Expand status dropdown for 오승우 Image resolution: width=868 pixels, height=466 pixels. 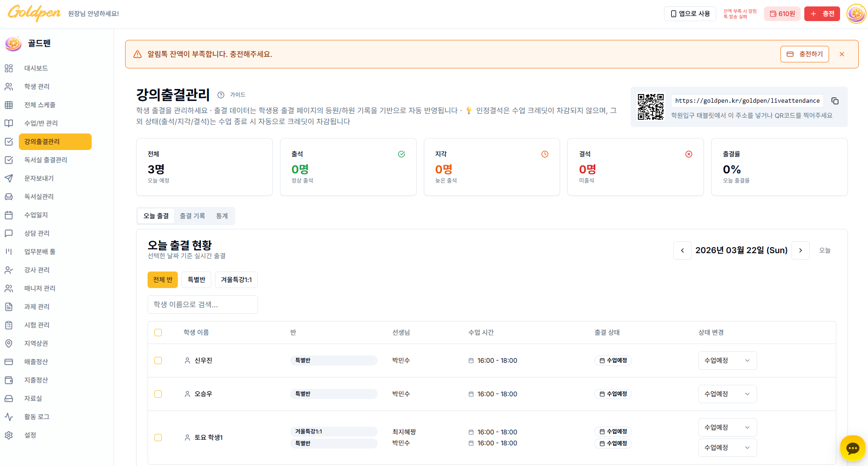tap(727, 394)
